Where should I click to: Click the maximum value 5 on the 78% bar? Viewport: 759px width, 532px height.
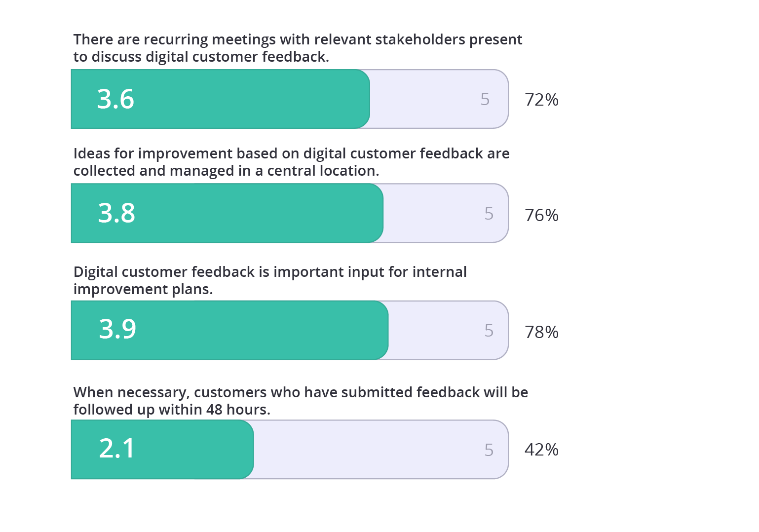(489, 331)
